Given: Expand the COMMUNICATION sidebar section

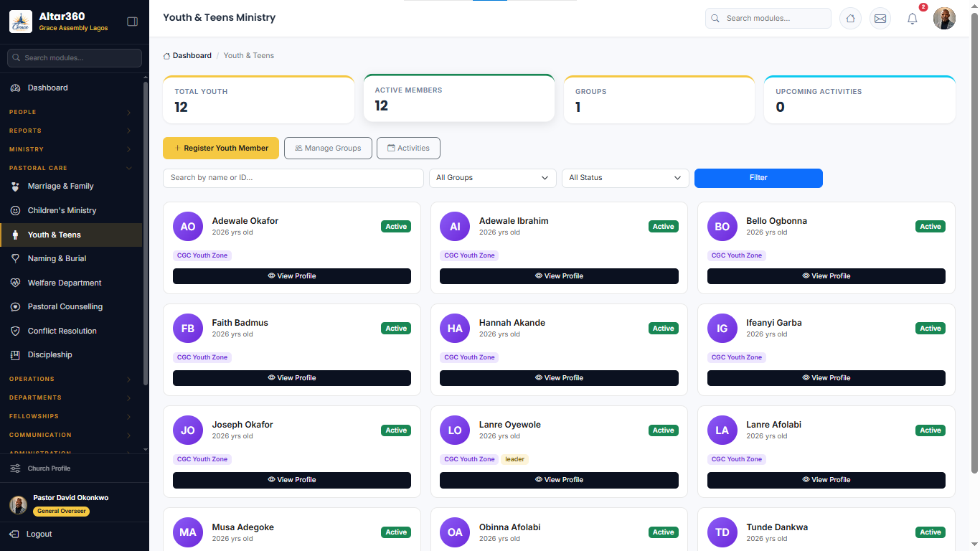Looking at the screenshot, I should tap(70, 435).
